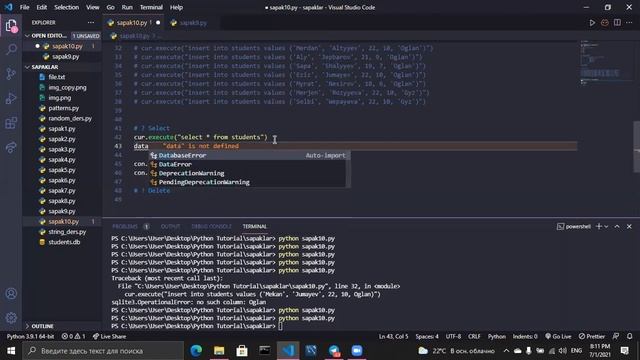Maximize the terminal panel size
This screenshot has width=640, height=360.
[617, 226]
